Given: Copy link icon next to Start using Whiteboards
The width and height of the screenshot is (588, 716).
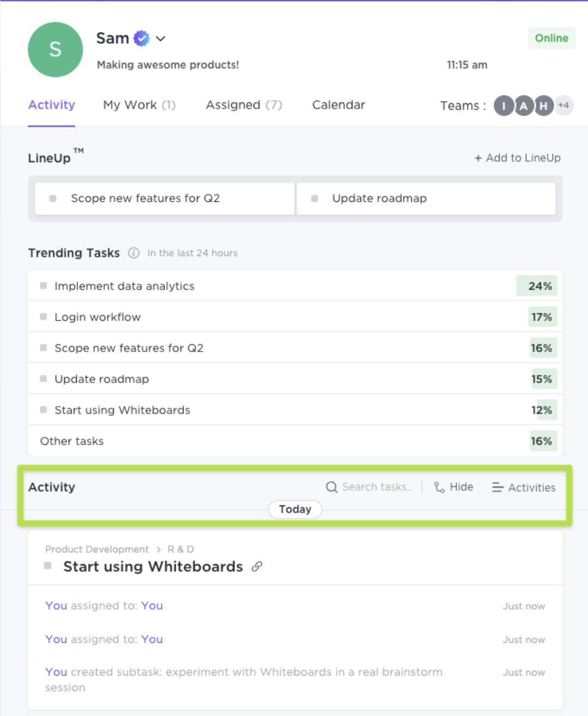Looking at the screenshot, I should (257, 566).
